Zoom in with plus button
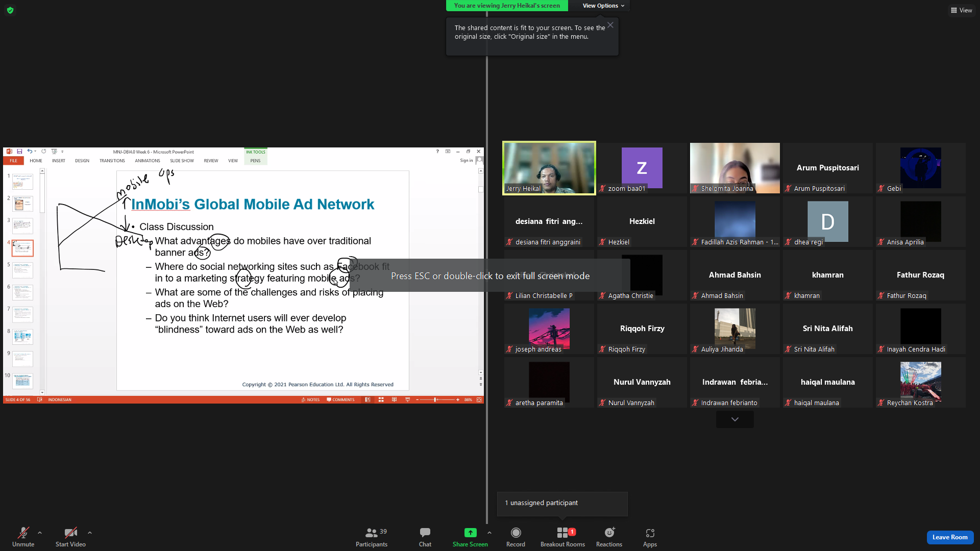Image resolution: width=980 pixels, height=551 pixels. click(458, 400)
